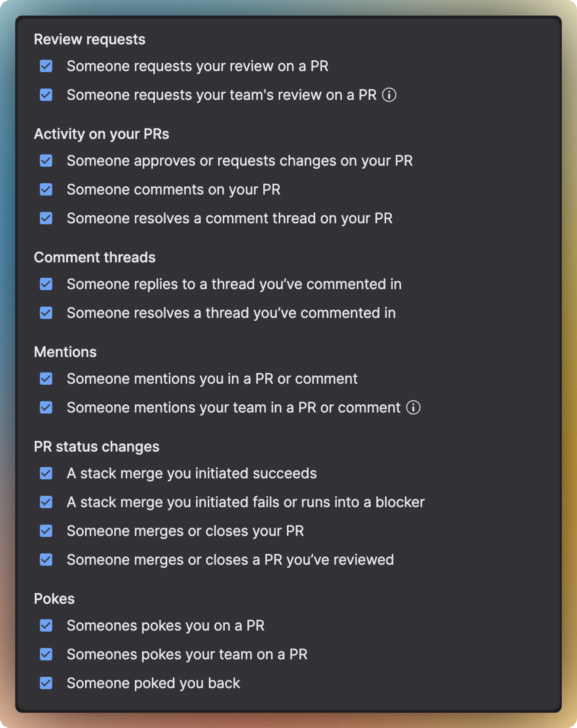Toggle 'Someone merges or closes your PR' checkbox
This screenshot has width=577, height=728.
coord(46,531)
